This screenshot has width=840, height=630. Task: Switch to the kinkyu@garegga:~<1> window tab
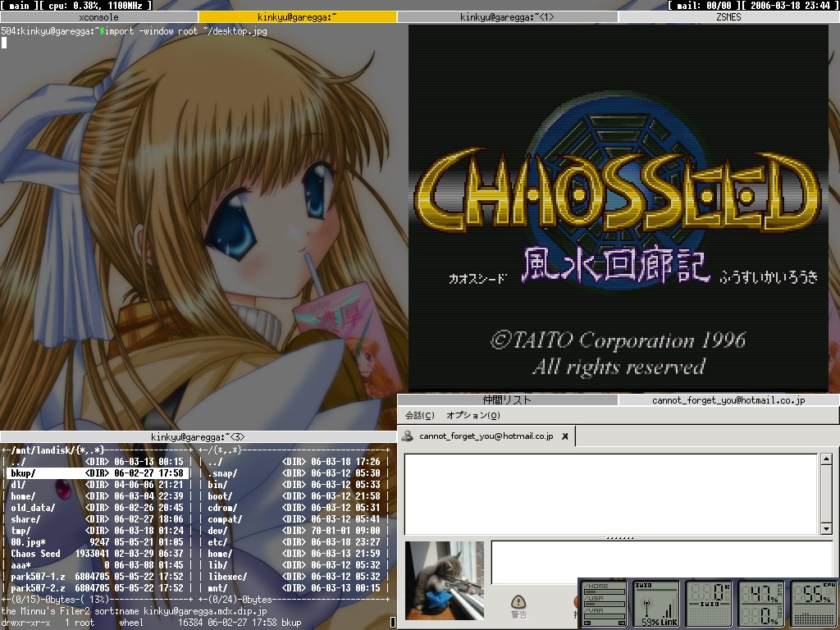[x=507, y=17]
